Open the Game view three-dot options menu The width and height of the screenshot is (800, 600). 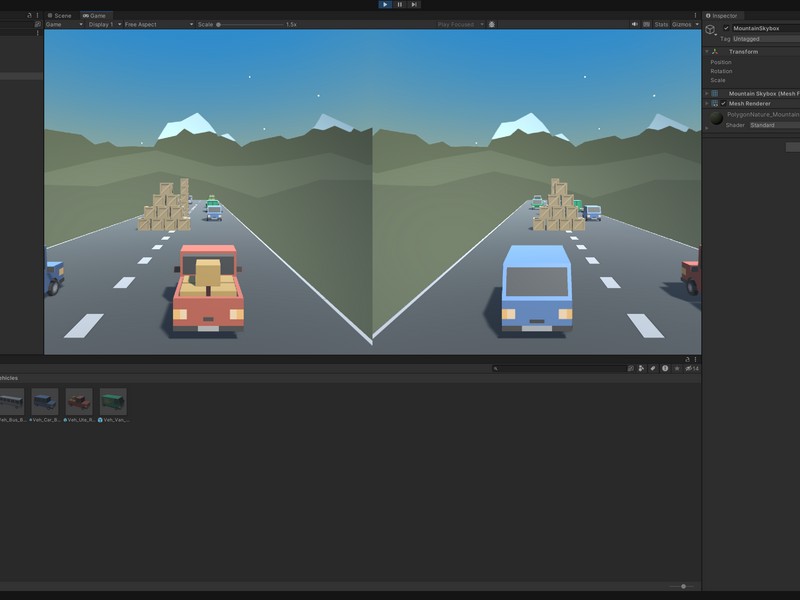(695, 16)
